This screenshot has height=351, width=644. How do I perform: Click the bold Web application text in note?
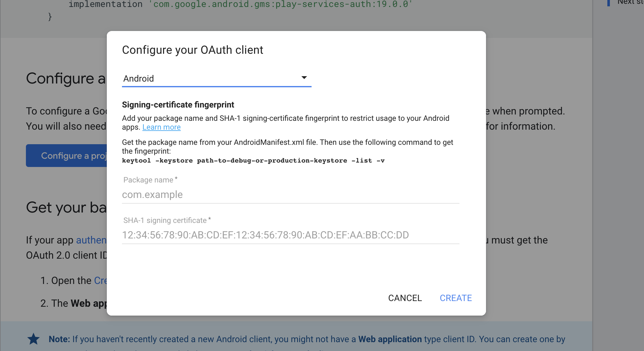tap(390, 339)
